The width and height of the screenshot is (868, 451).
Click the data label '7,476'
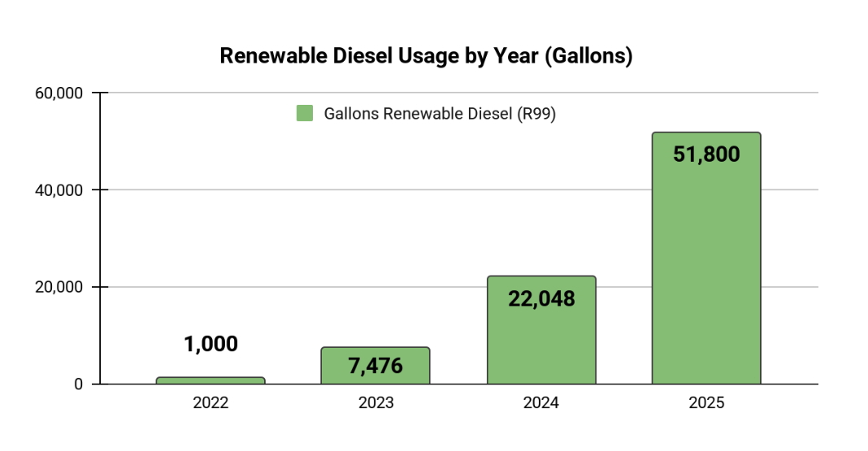pyautogui.click(x=375, y=366)
